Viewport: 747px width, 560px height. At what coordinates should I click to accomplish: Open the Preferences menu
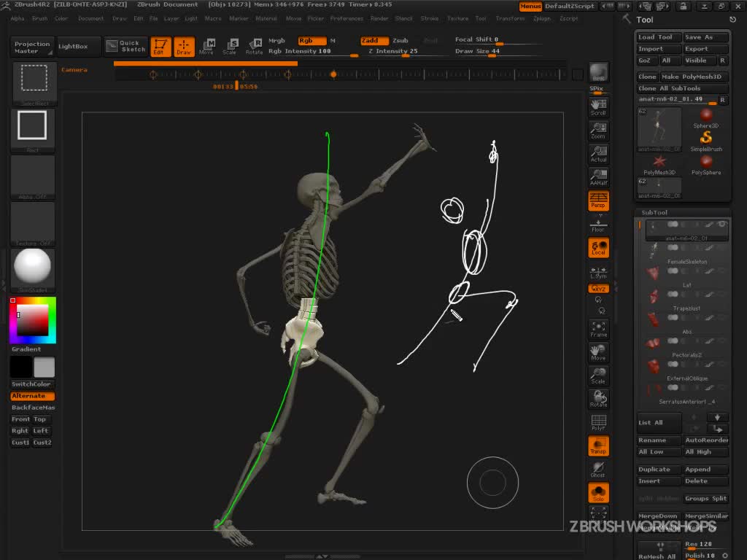point(347,18)
